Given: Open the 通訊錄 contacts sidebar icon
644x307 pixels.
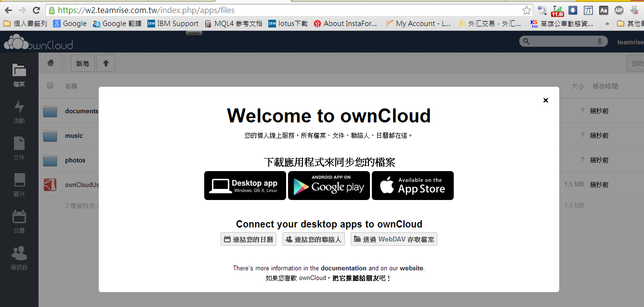Looking at the screenshot, I should (19, 258).
